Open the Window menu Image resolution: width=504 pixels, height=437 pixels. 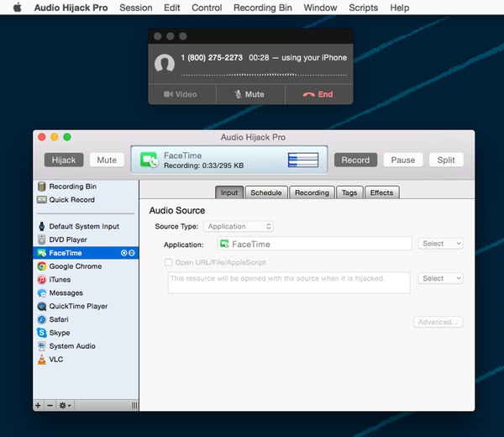[320, 8]
